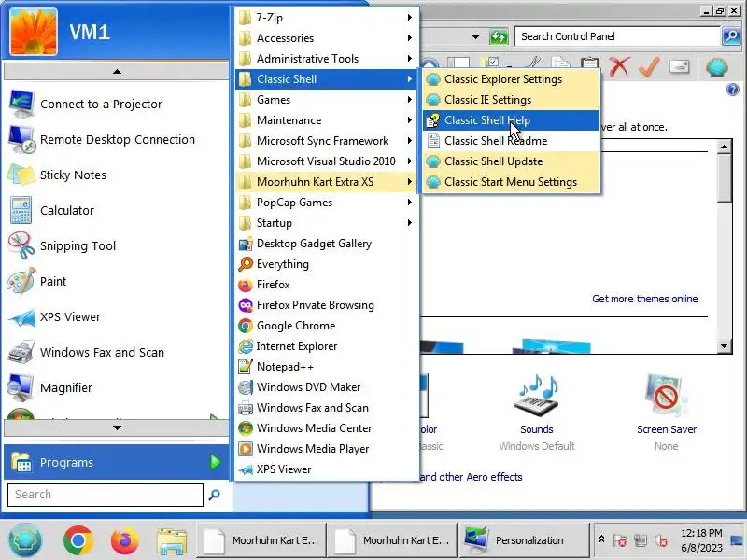The width and height of the screenshot is (747, 560).
Task: Expand the Maintenance submenu arrow
Action: pos(410,119)
